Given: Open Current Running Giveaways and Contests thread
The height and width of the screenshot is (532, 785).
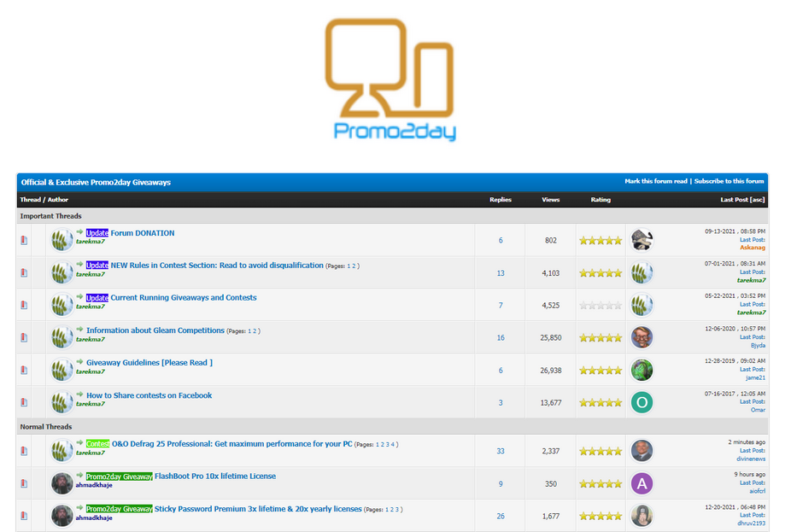Looking at the screenshot, I should [x=184, y=297].
